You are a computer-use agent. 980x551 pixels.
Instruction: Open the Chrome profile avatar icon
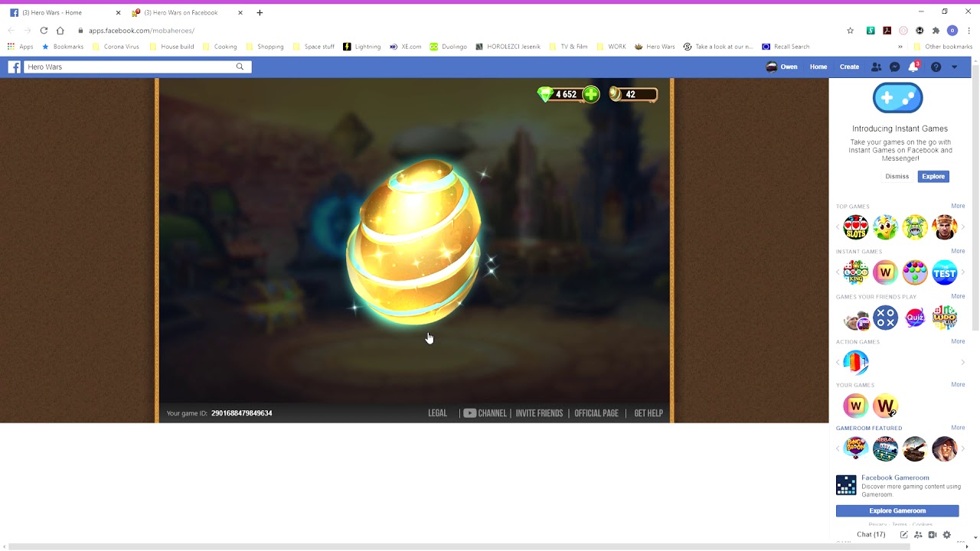952,31
